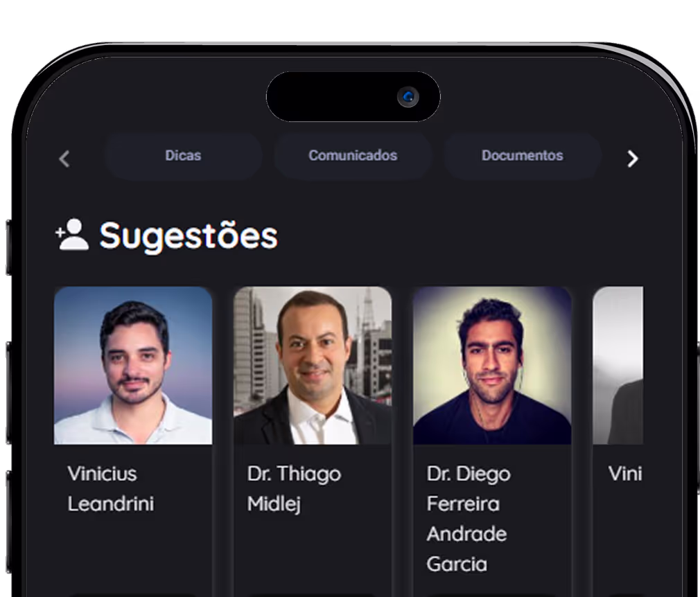Viewport: 700px width, 597px height.
Task: Open the Dicas tab
Action: (x=183, y=155)
